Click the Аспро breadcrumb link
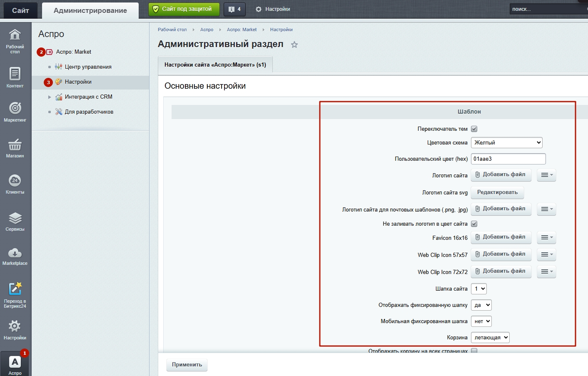 207,30
